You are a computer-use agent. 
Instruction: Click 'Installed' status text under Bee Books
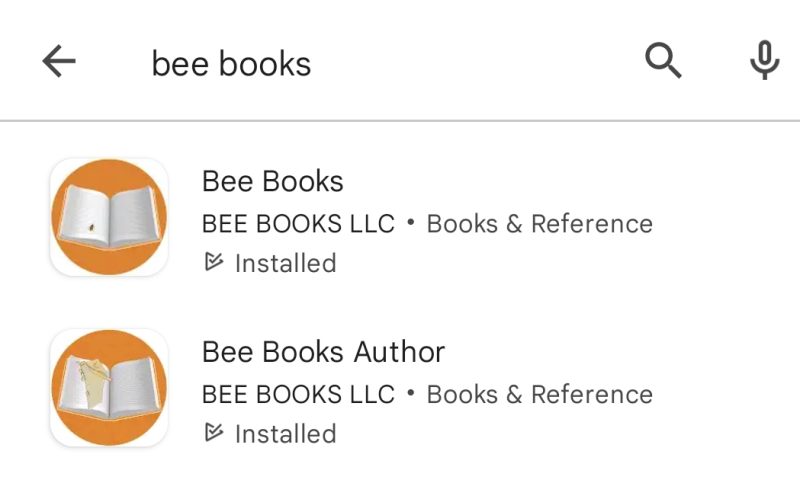[x=285, y=264]
